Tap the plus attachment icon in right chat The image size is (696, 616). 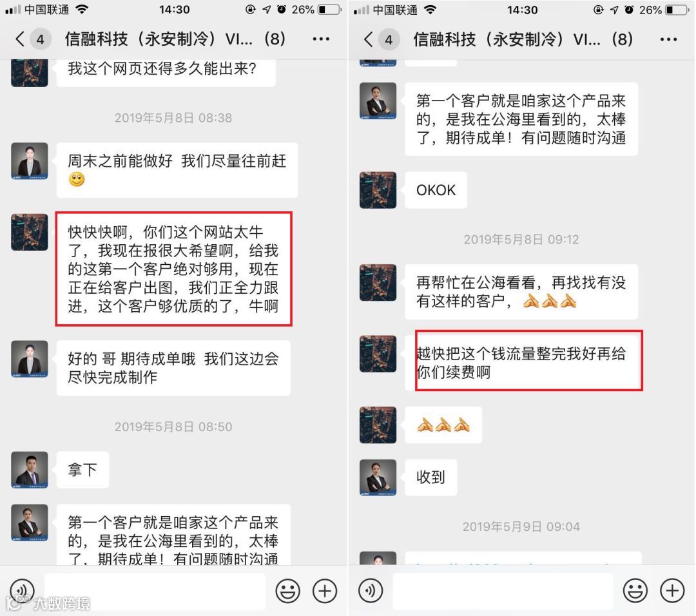672,591
